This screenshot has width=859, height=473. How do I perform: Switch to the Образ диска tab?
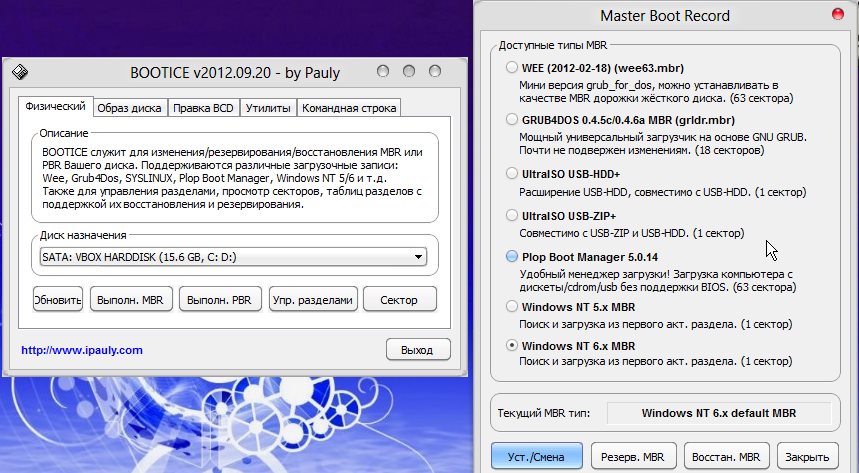click(x=130, y=108)
